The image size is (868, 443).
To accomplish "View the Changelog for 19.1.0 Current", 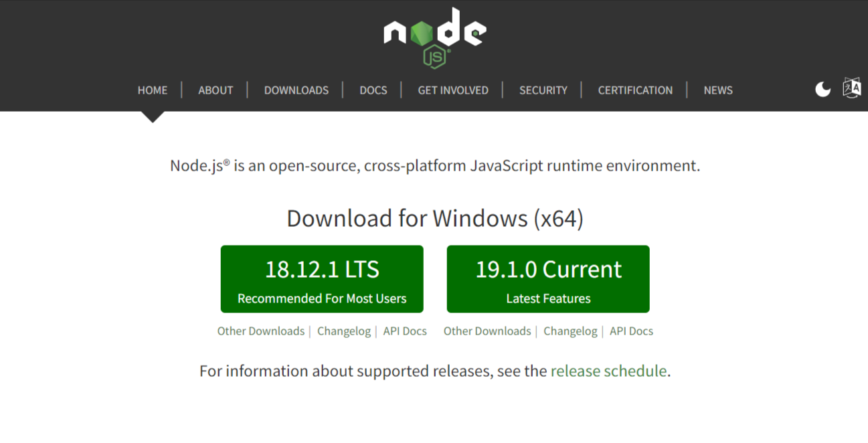I will [x=570, y=331].
